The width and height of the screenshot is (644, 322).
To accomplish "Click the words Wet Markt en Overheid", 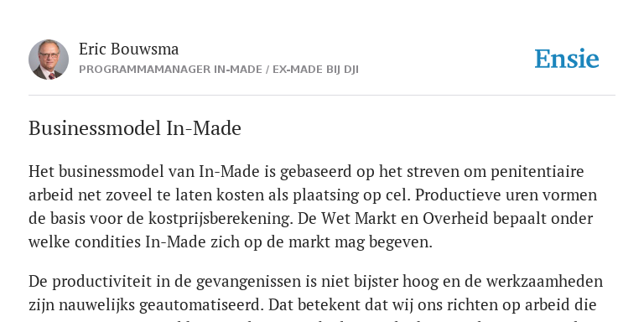I will click(405, 218).
